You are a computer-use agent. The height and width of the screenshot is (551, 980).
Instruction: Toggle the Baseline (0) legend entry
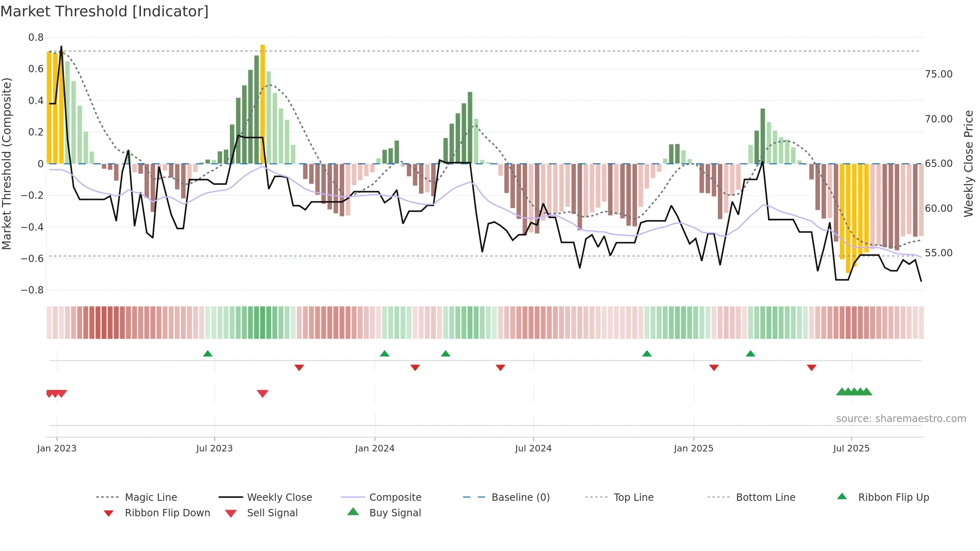[506, 497]
